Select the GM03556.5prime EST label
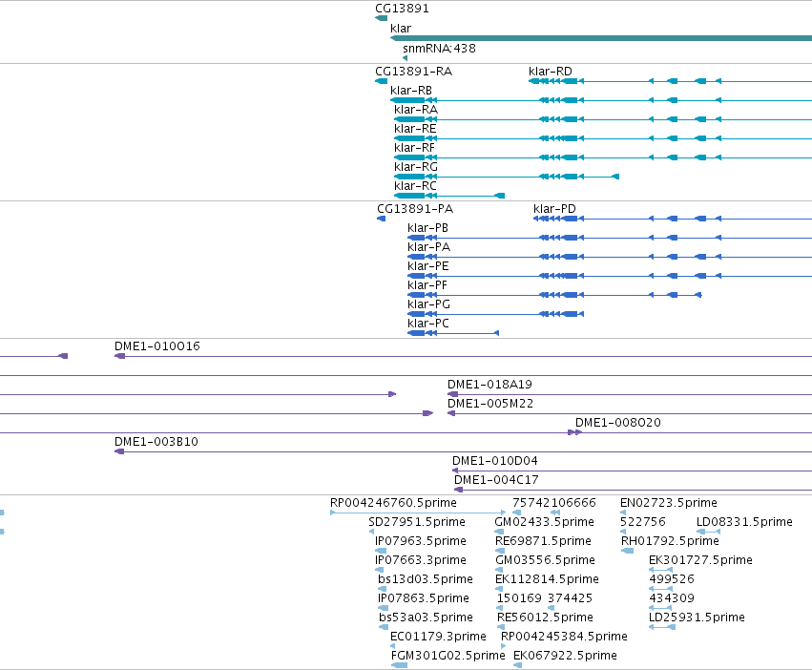 [545, 560]
